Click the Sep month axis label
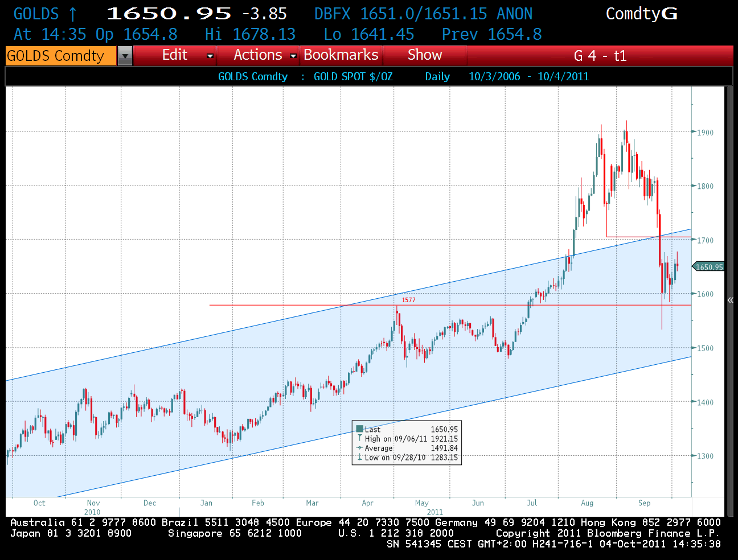The height and width of the screenshot is (560, 738). tap(644, 503)
